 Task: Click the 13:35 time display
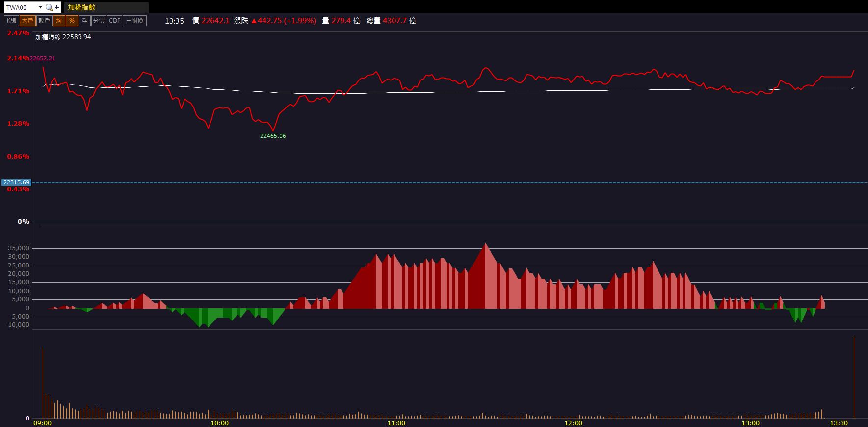[174, 21]
